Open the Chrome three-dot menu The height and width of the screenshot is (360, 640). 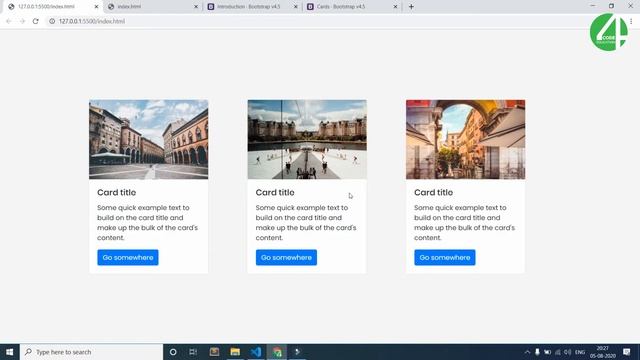631,21
